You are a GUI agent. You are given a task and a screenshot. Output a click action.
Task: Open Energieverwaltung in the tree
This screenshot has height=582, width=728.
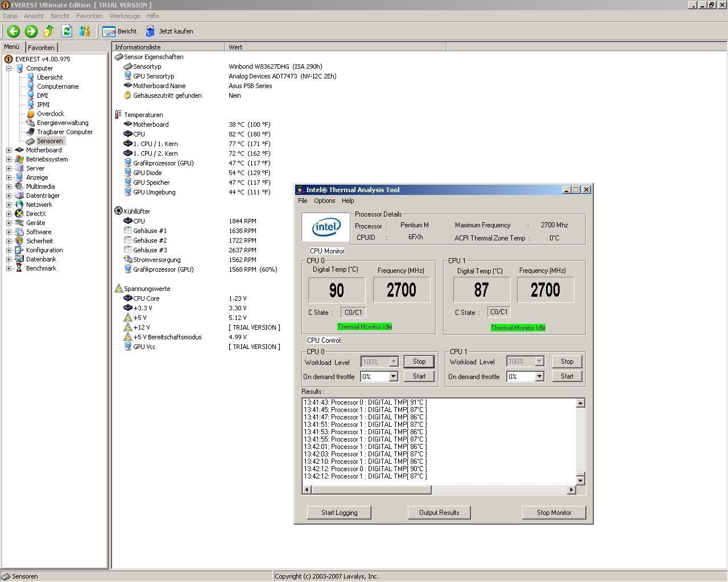(x=63, y=123)
